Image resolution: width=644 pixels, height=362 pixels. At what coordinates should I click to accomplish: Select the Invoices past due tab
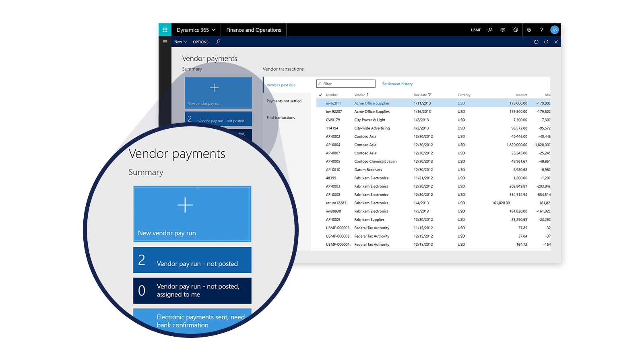(x=281, y=85)
